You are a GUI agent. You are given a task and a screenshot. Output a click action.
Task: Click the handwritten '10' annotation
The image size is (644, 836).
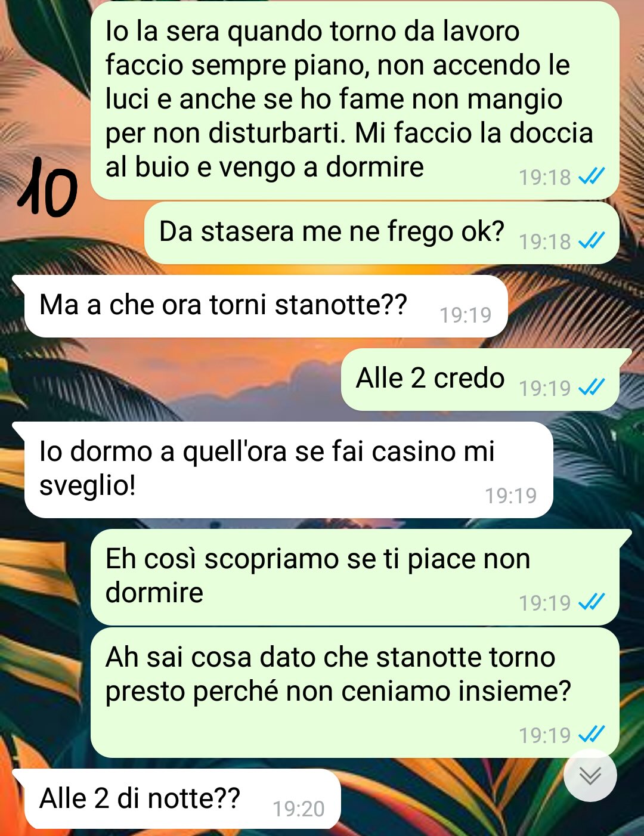point(47,187)
